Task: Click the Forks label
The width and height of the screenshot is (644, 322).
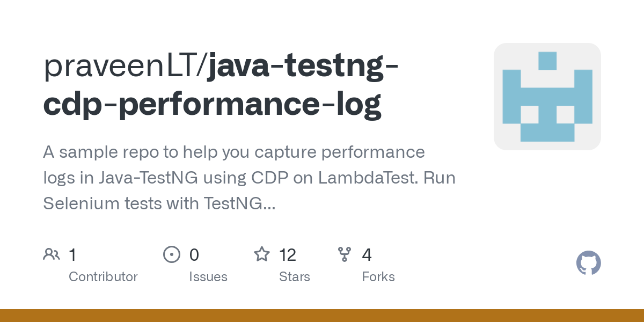Action: coord(378,277)
